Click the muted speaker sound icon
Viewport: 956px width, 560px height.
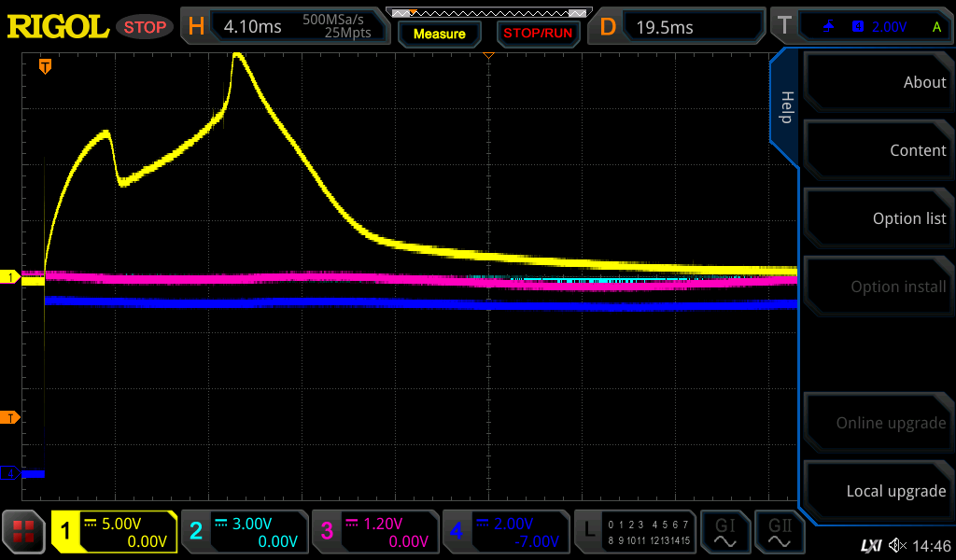click(x=897, y=545)
